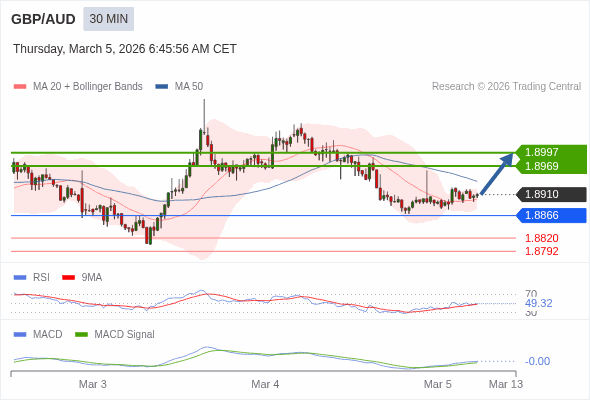Click the MA 50 legend color swatch
Screen dimensions: 590x400
pyautogui.click(x=162, y=87)
